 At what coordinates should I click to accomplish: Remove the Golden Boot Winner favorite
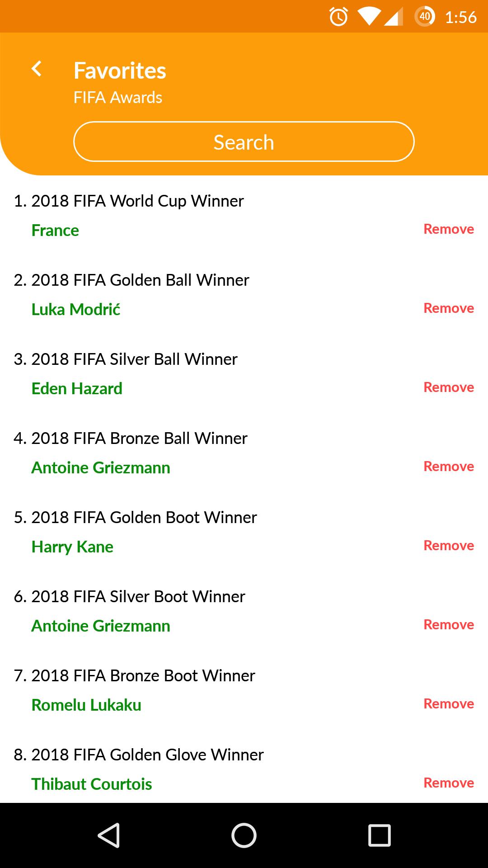448,546
